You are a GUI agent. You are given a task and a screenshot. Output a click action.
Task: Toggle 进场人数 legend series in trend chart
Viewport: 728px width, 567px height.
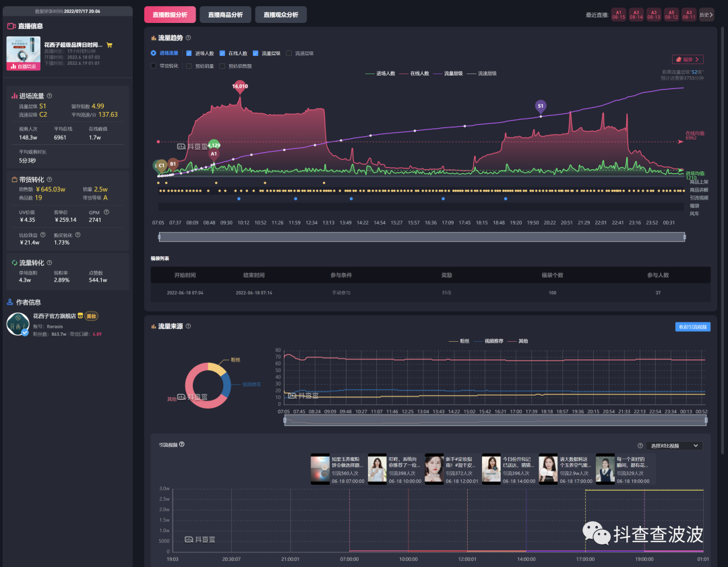point(380,73)
